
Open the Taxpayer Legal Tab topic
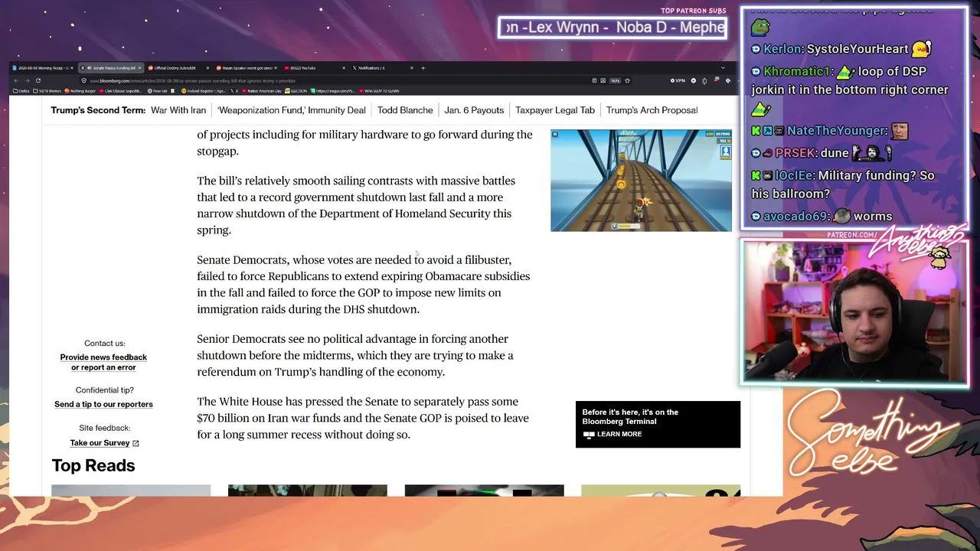click(x=555, y=110)
